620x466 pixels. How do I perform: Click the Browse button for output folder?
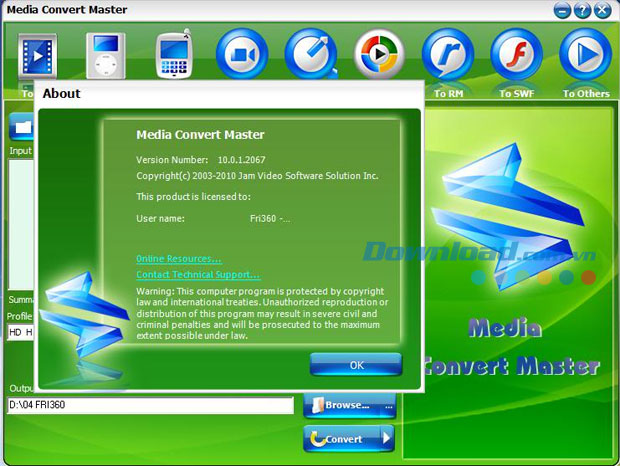point(343,406)
